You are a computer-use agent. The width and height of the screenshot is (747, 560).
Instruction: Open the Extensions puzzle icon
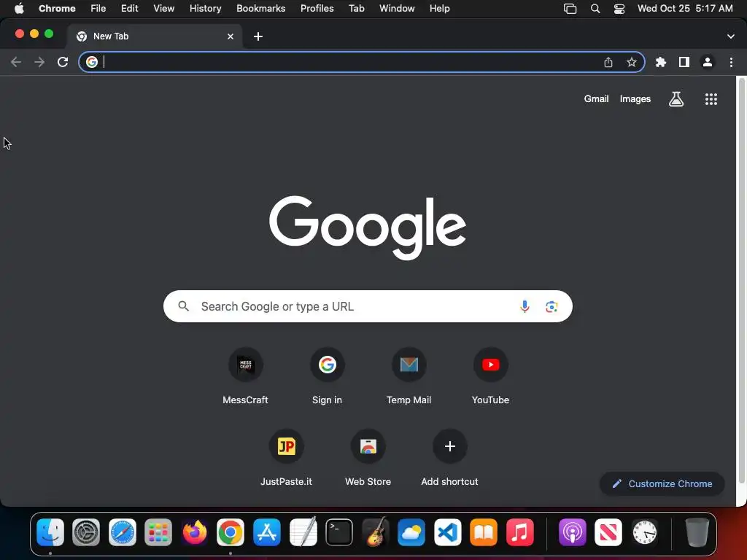pyautogui.click(x=661, y=62)
